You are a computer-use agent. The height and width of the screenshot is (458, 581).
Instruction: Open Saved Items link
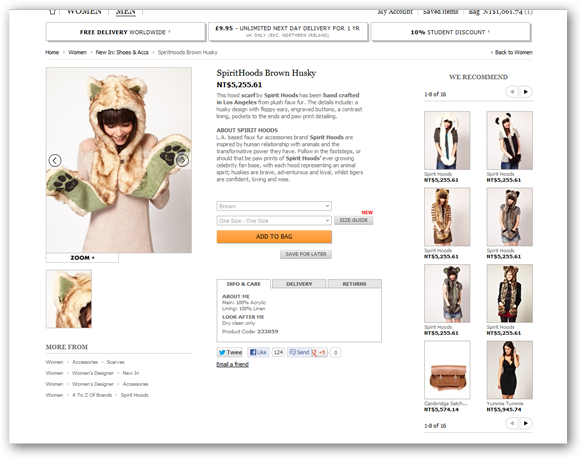pos(441,12)
